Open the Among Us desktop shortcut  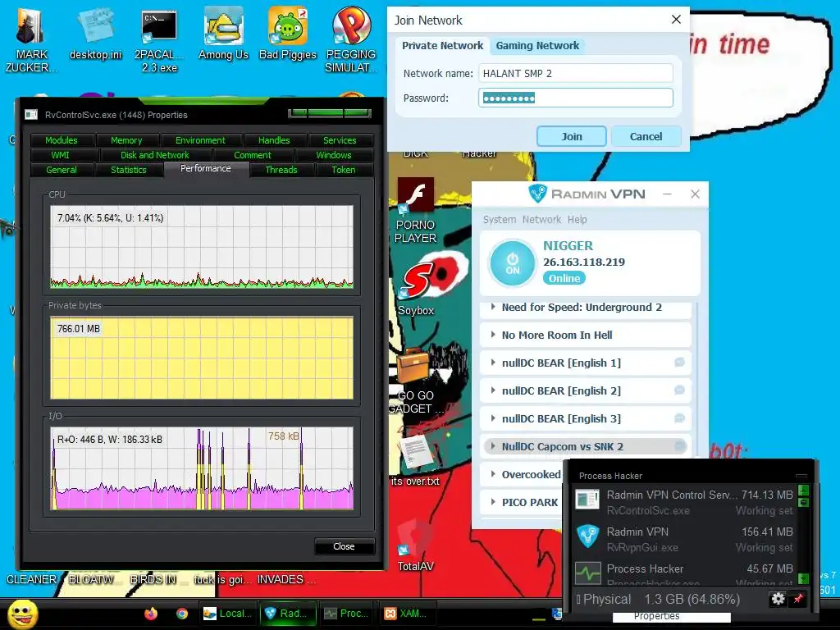coord(223,33)
